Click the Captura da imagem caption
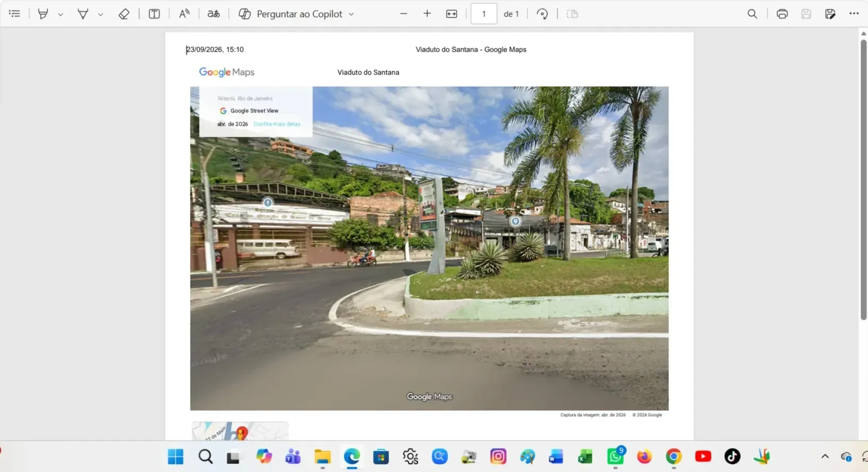868x472 pixels. (x=593, y=415)
